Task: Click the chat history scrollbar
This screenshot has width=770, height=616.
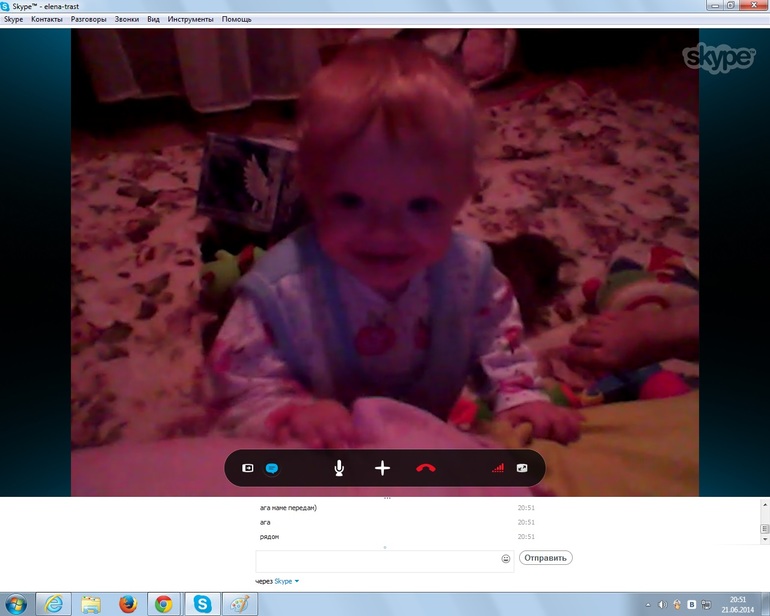Action: tap(763, 520)
